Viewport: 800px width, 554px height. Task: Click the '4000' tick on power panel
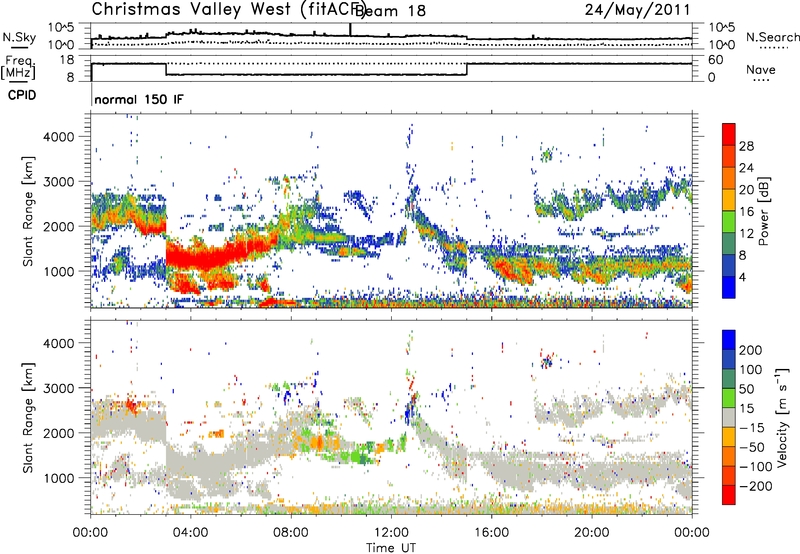pos(59,137)
